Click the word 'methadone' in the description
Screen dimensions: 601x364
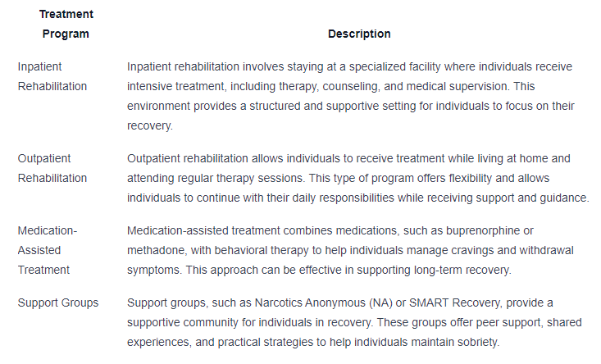tap(155, 250)
